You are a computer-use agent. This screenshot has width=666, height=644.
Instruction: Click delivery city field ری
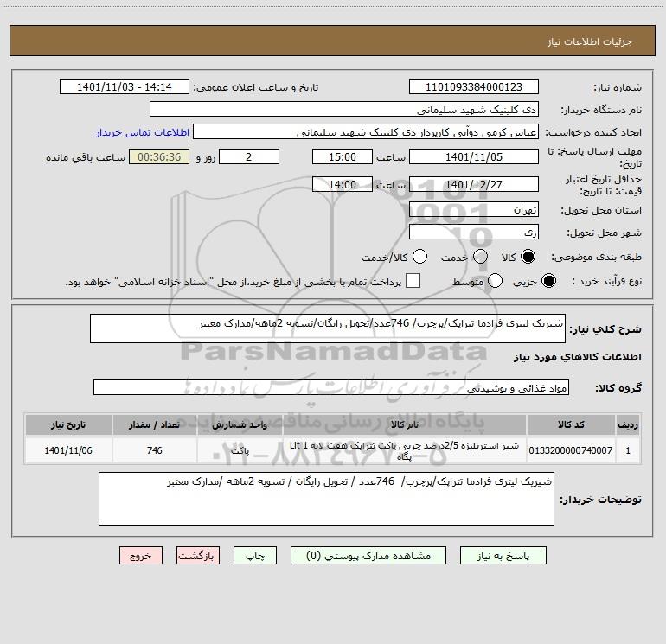[x=474, y=233]
